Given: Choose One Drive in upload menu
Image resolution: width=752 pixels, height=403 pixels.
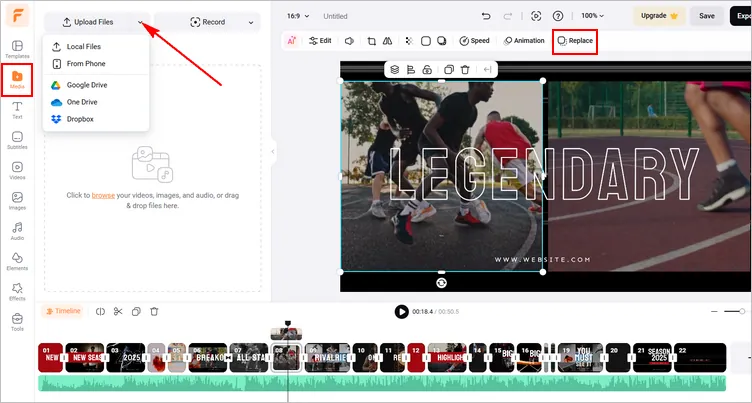Looking at the screenshot, I should pos(96,102).
